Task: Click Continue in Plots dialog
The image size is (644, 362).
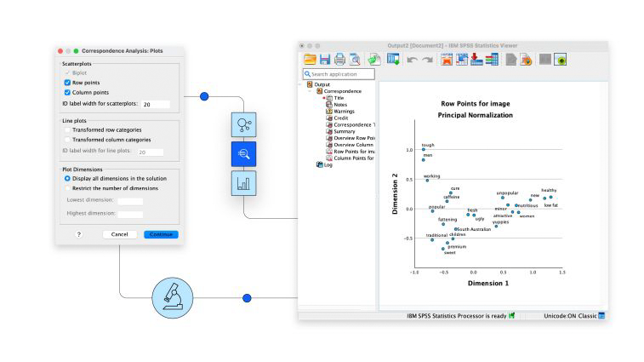Action: [161, 234]
